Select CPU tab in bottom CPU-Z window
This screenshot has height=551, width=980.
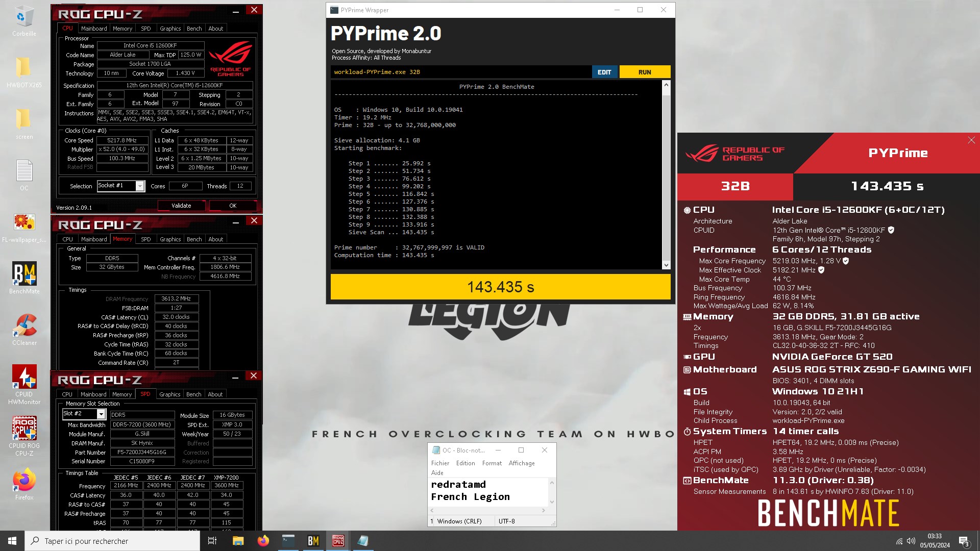tap(67, 394)
